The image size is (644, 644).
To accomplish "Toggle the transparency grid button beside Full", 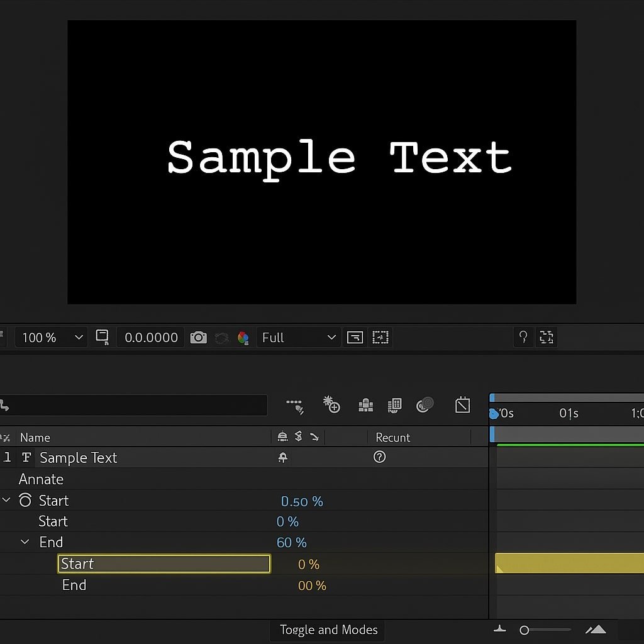I will tap(355, 338).
